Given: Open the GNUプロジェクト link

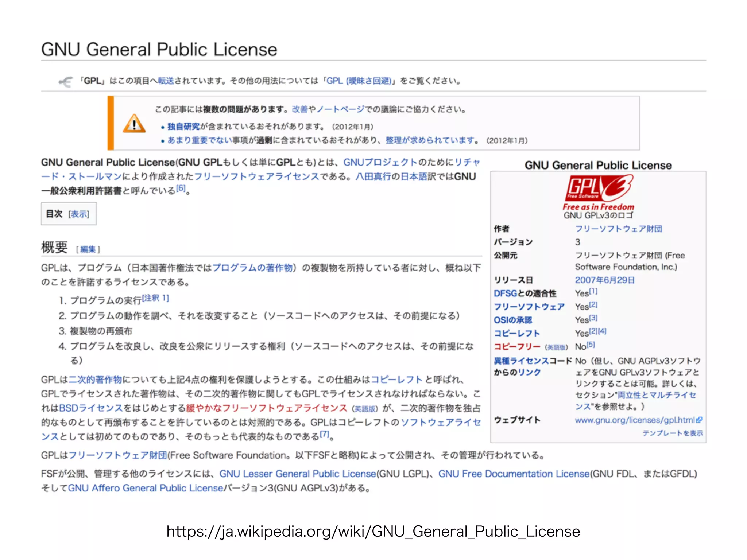Looking at the screenshot, I should coord(380,162).
